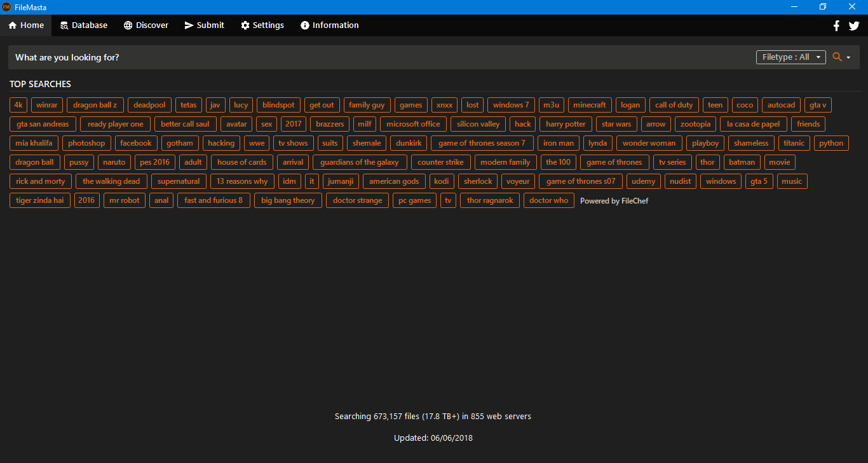Image resolution: width=868 pixels, height=463 pixels.
Task: Select 'the walking dead' tag
Action: [x=112, y=181]
